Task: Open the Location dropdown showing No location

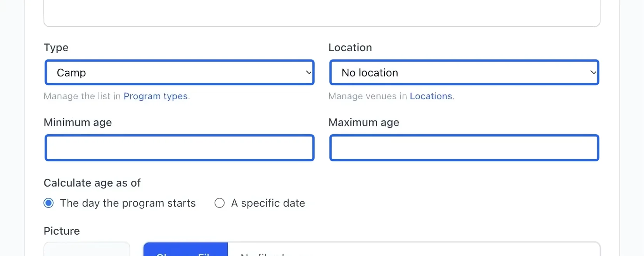Action: coord(464,73)
